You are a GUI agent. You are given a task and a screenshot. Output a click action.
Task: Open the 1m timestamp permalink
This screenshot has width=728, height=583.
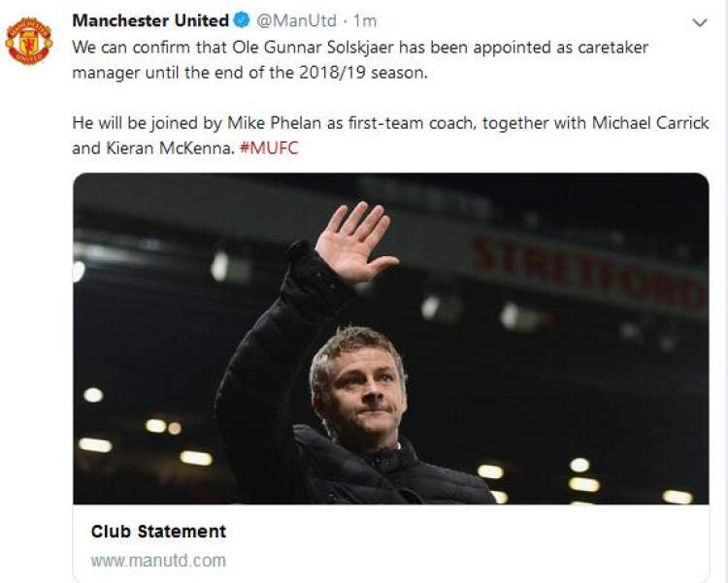click(x=365, y=20)
